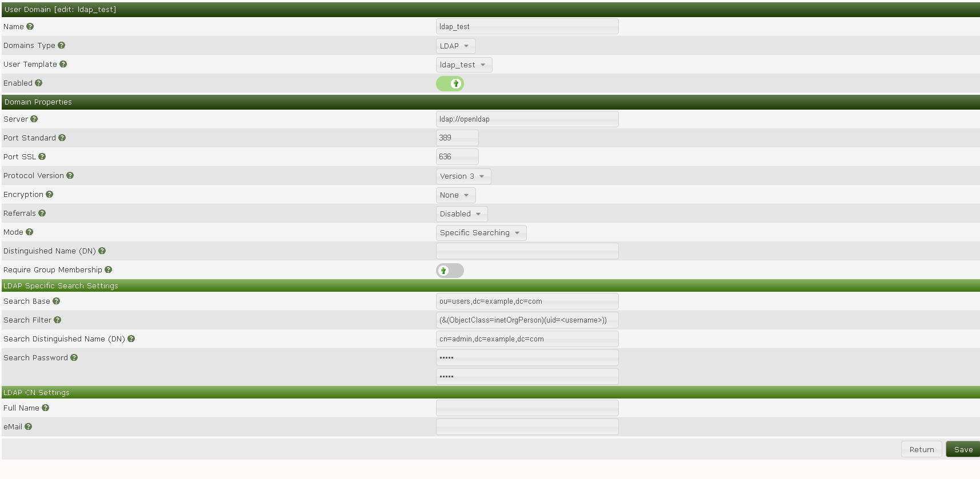Focus the empty Full Name field
The width and height of the screenshot is (980, 479).
[x=527, y=408]
